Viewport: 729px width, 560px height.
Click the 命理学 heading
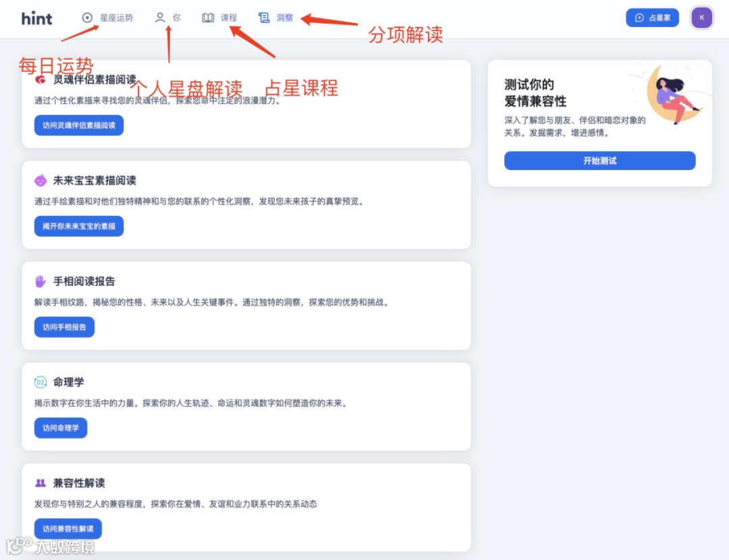(69, 382)
